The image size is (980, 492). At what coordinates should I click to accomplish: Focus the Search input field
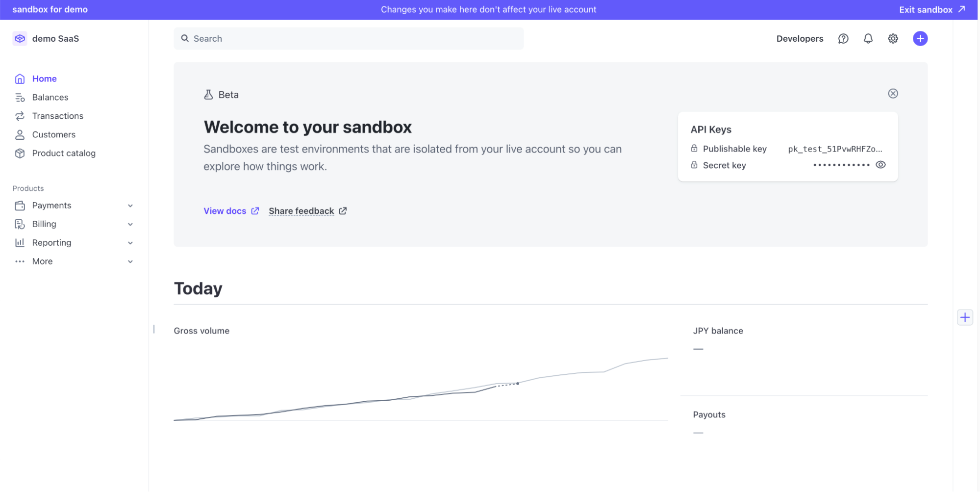(x=348, y=39)
